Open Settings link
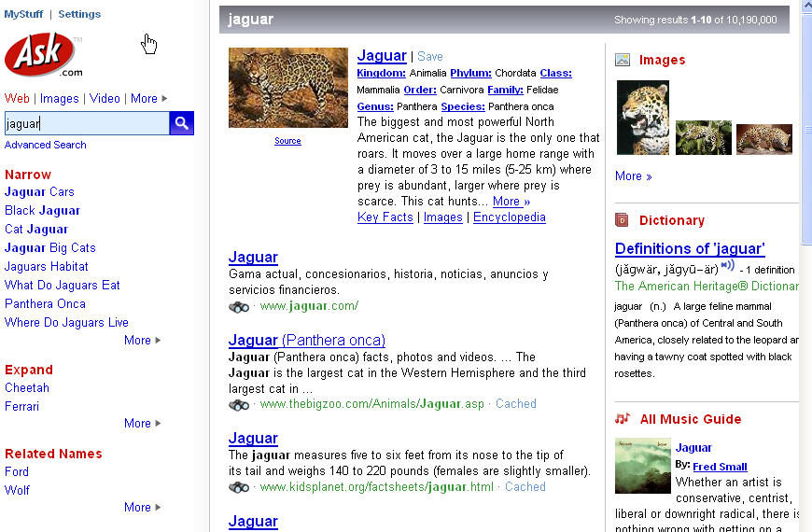812x532 pixels. coord(79,14)
